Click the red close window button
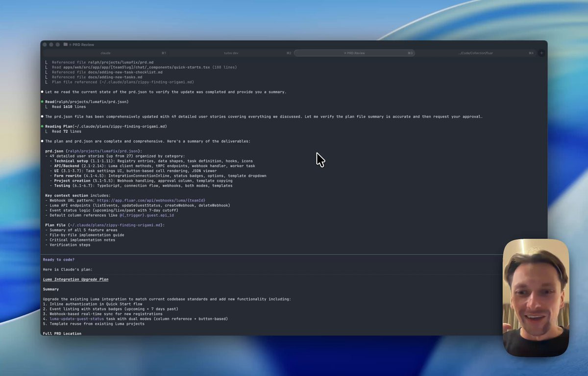 [x=45, y=45]
